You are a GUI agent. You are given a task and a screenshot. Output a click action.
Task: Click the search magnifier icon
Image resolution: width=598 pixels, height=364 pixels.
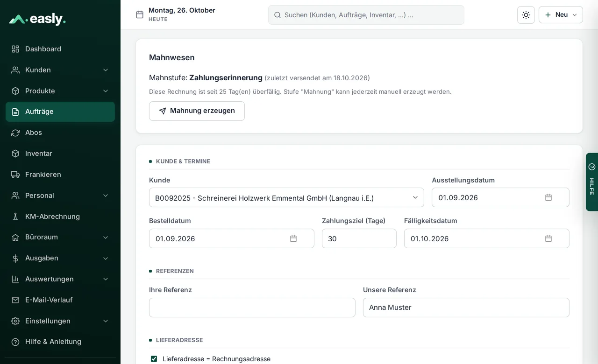tap(278, 15)
